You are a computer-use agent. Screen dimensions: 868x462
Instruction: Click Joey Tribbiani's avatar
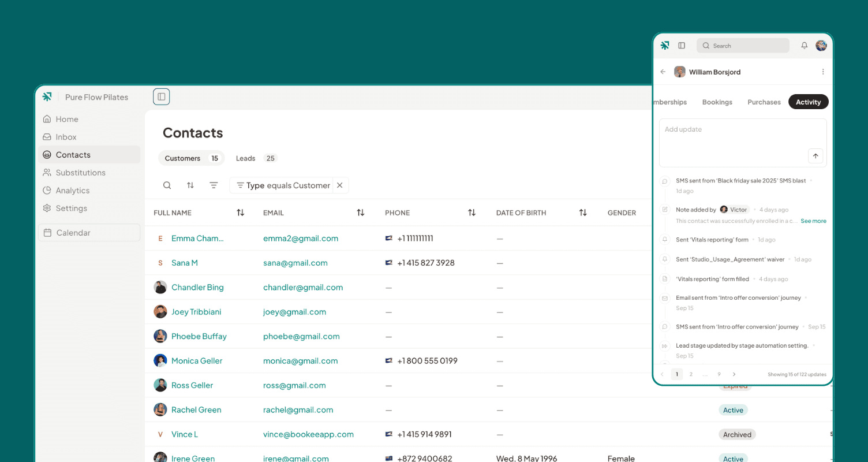[160, 312]
